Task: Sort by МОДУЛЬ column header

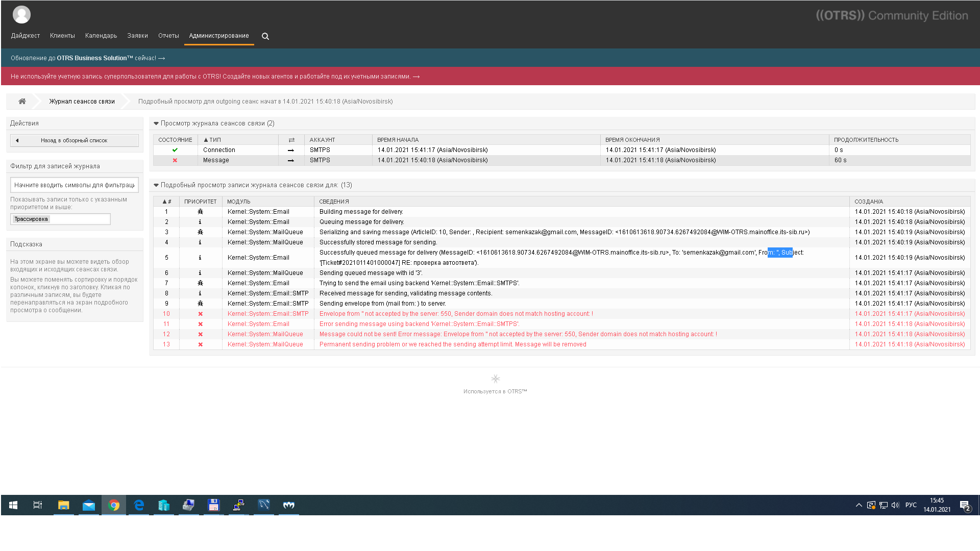Action: (238, 202)
